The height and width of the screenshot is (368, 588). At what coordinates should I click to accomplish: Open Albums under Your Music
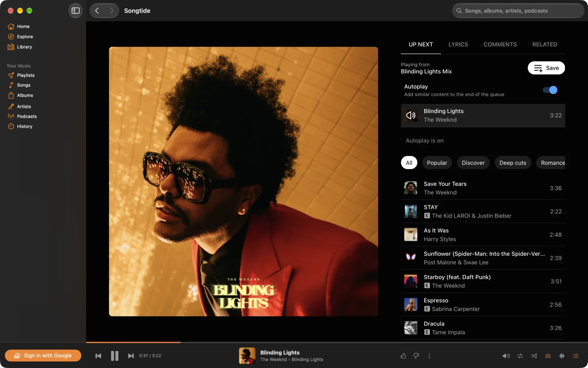25,95
